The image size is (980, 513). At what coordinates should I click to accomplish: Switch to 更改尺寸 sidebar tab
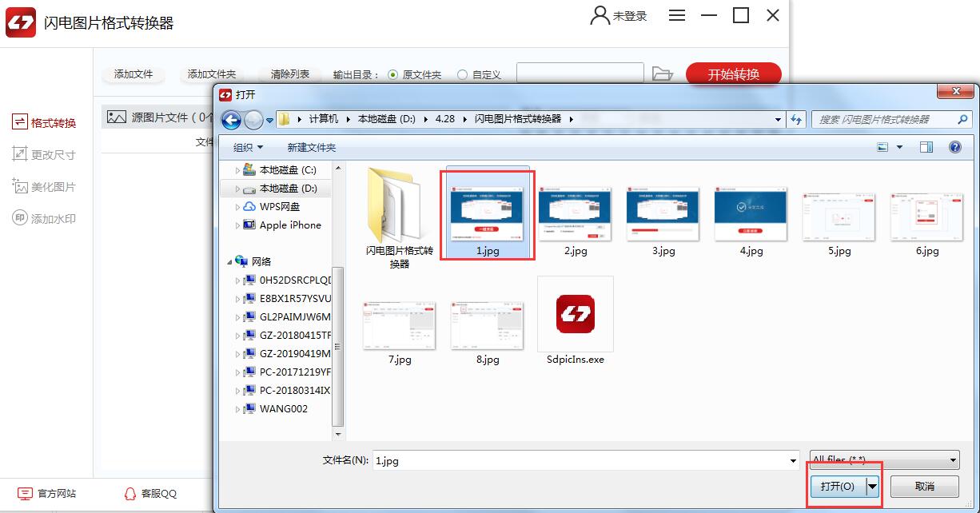[x=45, y=154]
